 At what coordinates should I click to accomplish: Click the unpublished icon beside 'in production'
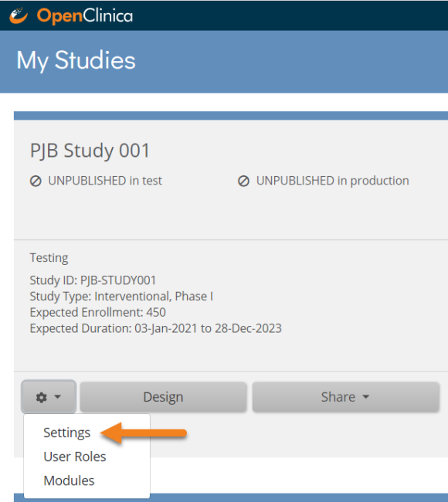coord(243,181)
